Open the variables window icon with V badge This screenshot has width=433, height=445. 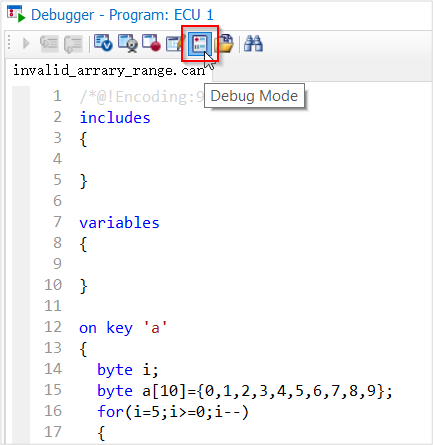(x=103, y=43)
